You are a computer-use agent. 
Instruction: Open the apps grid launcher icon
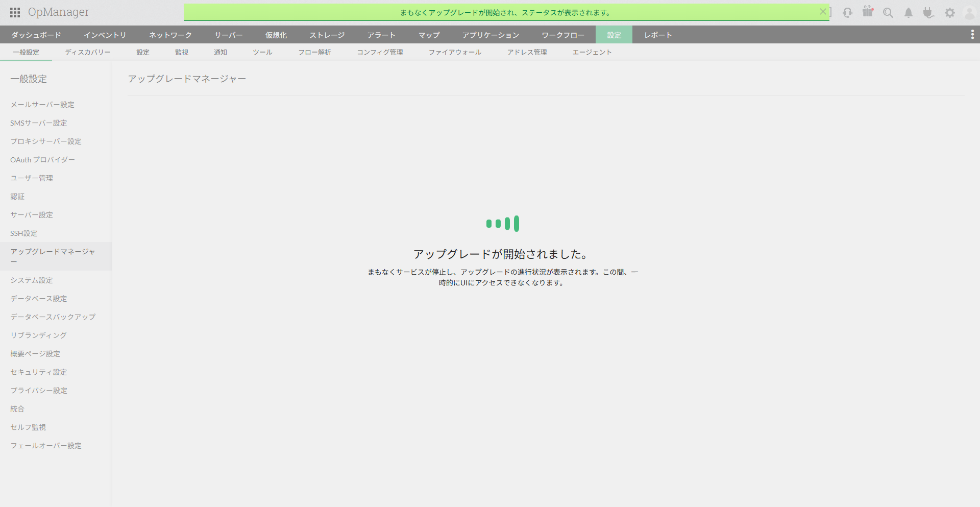(x=15, y=12)
